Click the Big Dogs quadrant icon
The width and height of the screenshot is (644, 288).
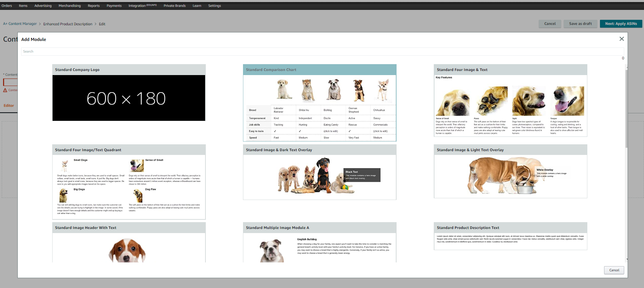point(63,196)
